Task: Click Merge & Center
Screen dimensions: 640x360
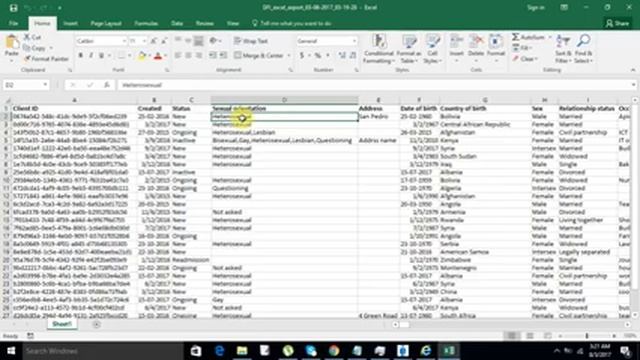Action: (259, 56)
